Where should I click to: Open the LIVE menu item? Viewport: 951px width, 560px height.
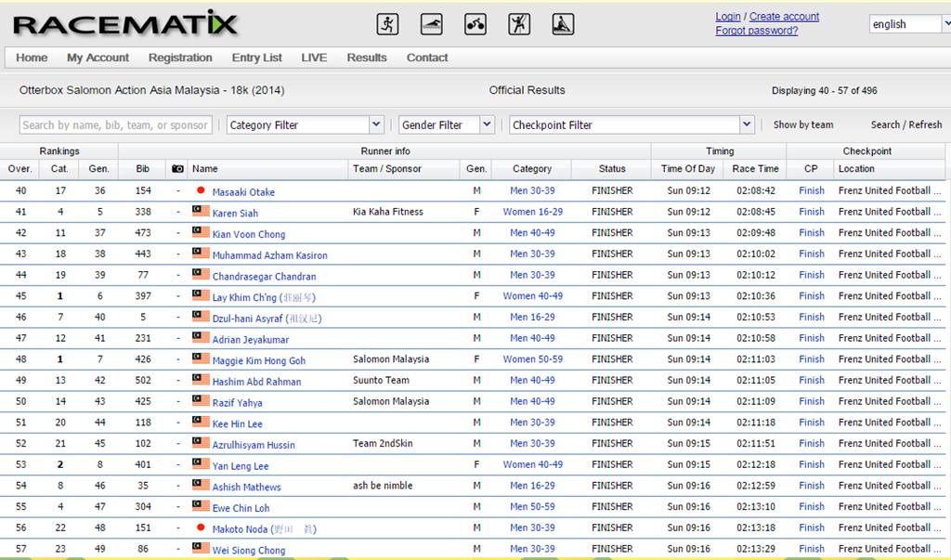point(314,58)
